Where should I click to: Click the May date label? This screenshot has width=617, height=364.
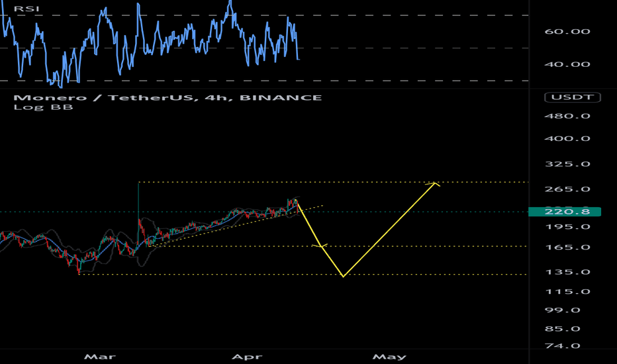tap(389, 357)
